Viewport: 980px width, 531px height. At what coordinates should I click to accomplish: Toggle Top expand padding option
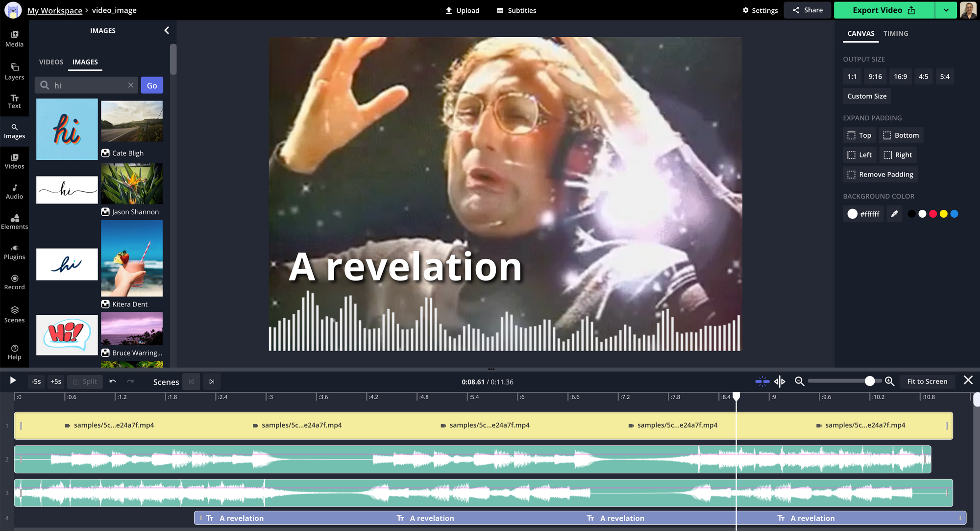pyautogui.click(x=859, y=135)
